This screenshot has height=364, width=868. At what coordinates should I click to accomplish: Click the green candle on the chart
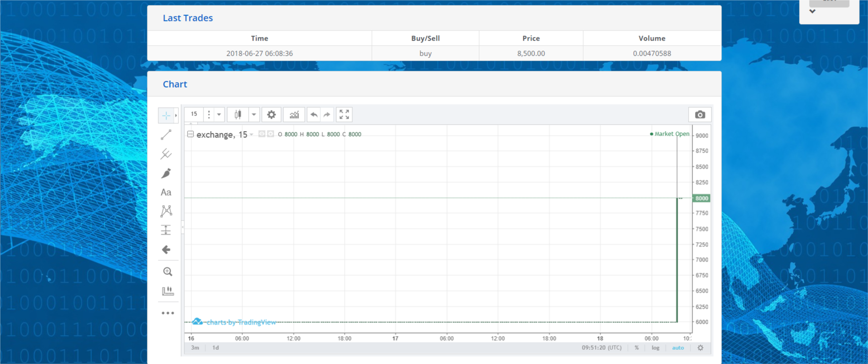(677, 260)
